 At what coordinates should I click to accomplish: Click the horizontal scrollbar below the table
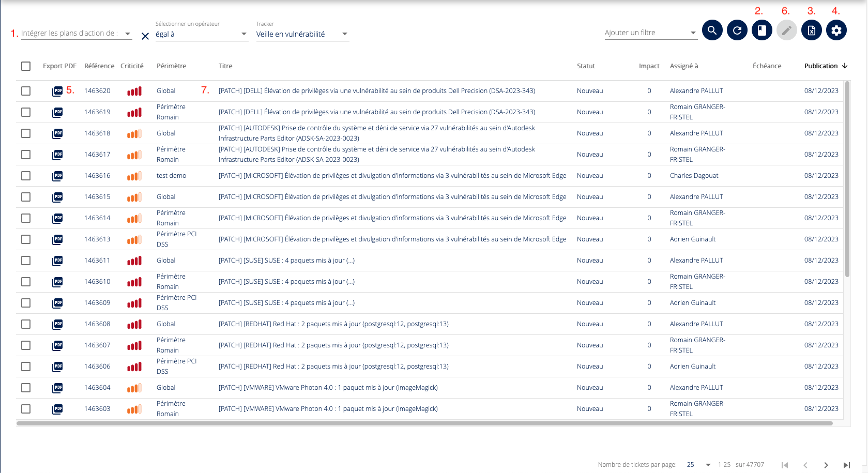pos(424,423)
